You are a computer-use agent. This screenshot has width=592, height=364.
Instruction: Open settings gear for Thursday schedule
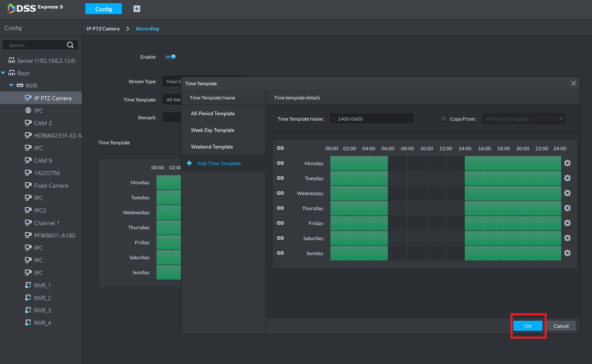pyautogui.click(x=567, y=208)
